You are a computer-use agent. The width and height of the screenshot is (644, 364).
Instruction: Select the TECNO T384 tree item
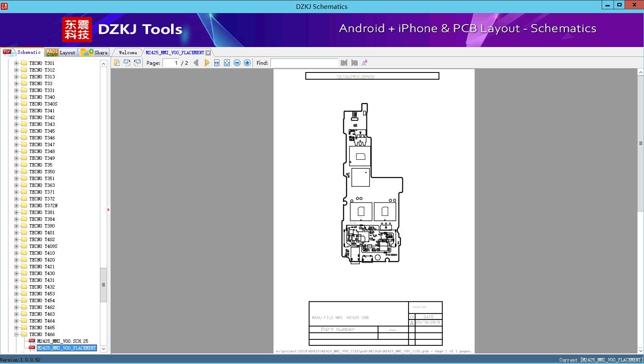tap(42, 219)
